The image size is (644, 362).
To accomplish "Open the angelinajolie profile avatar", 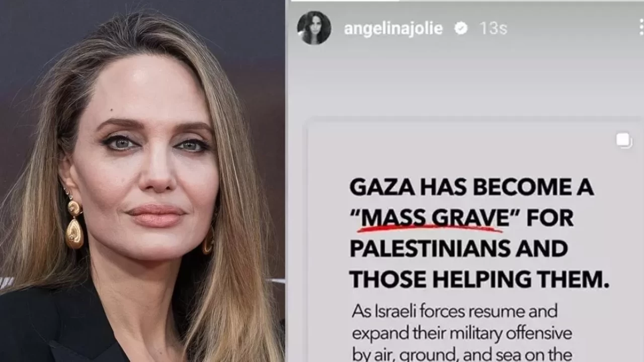I will (314, 28).
